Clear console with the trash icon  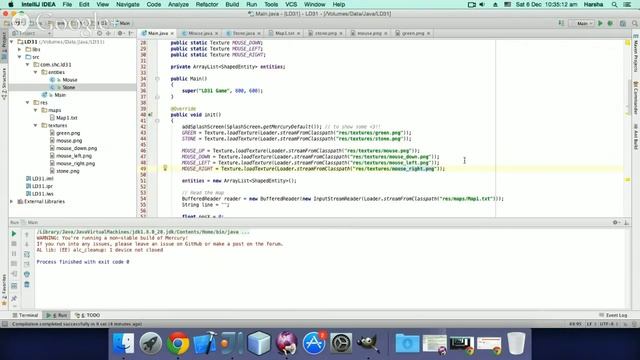(27, 284)
